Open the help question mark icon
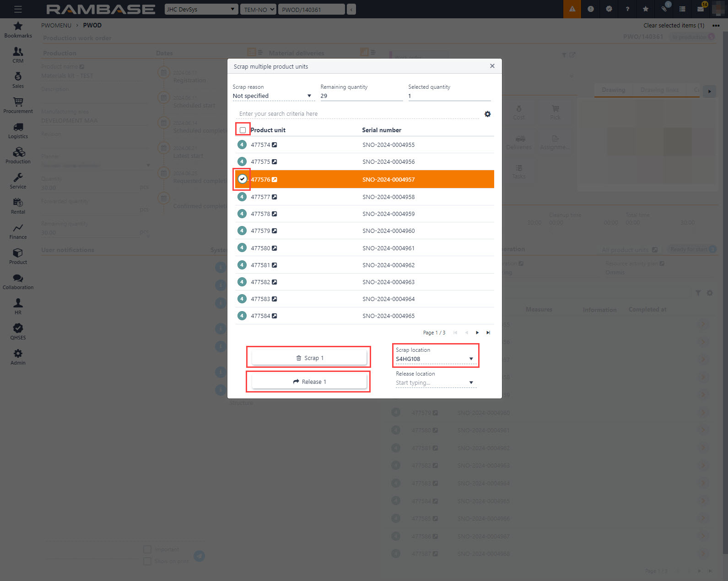728x581 pixels. (627, 9)
